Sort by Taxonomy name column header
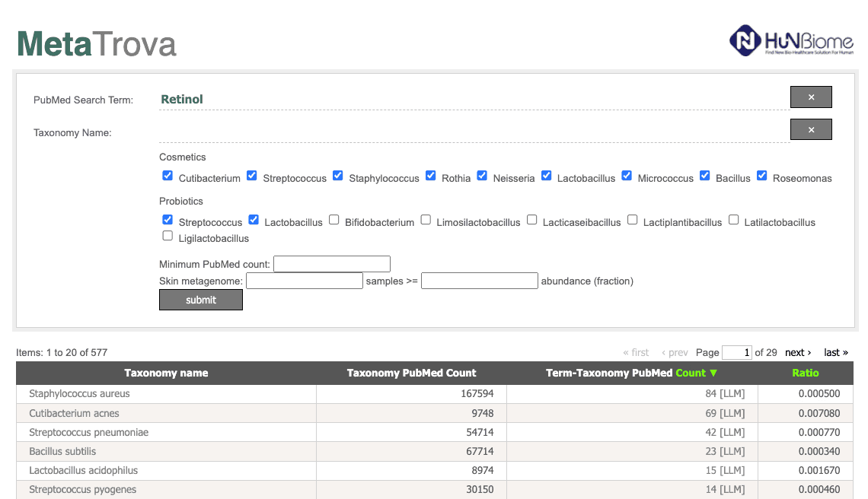Viewport: 868px width, 499px height. click(x=166, y=373)
